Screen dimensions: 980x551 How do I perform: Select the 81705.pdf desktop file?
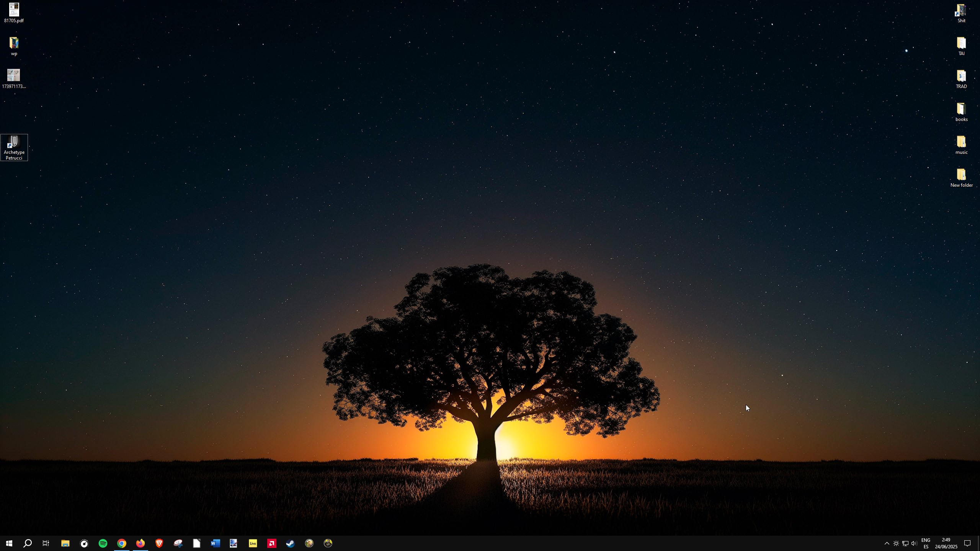pyautogui.click(x=14, y=13)
